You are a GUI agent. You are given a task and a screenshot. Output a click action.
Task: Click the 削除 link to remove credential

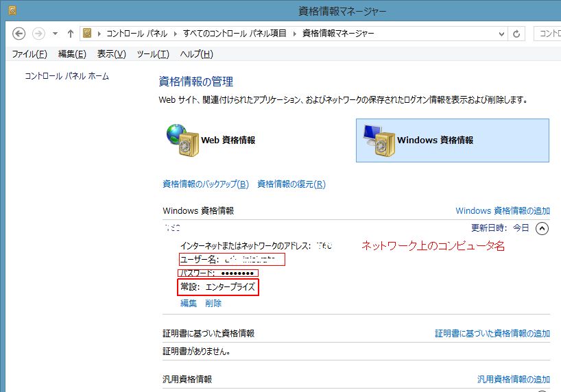[213, 303]
